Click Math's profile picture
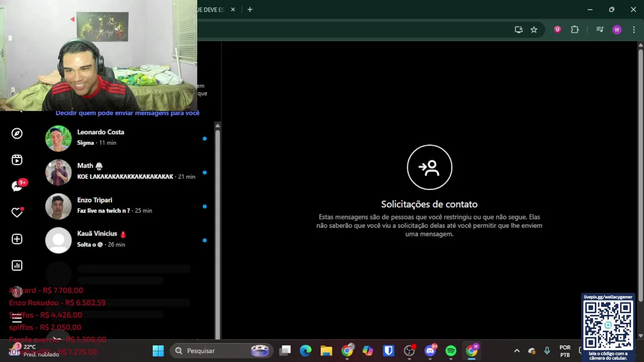644x362 pixels. tap(58, 172)
